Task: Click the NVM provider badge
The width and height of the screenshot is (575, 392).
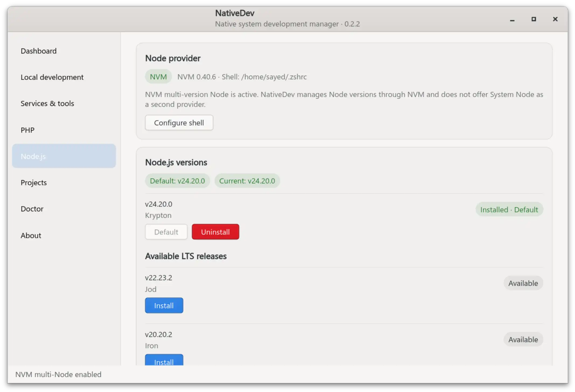Action: (158, 77)
